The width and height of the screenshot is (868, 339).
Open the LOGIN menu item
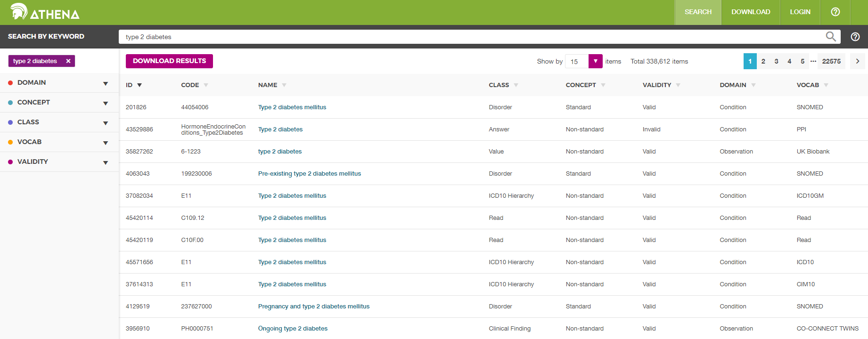pyautogui.click(x=800, y=12)
